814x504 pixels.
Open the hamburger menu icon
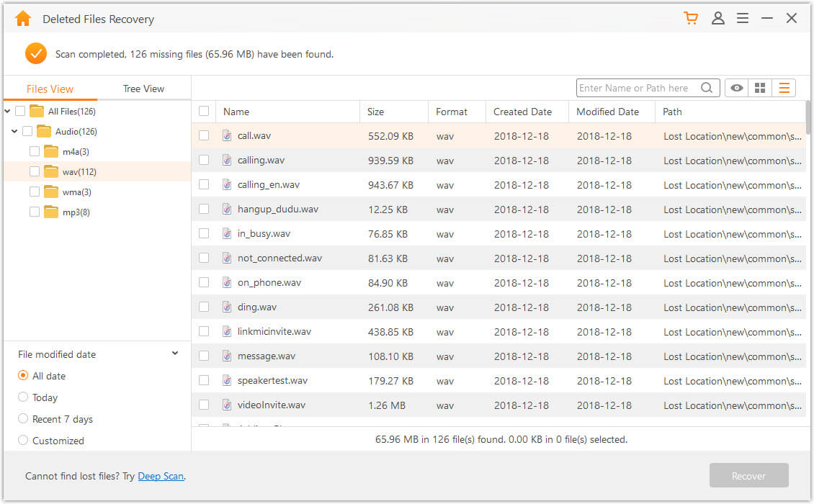[x=743, y=17]
